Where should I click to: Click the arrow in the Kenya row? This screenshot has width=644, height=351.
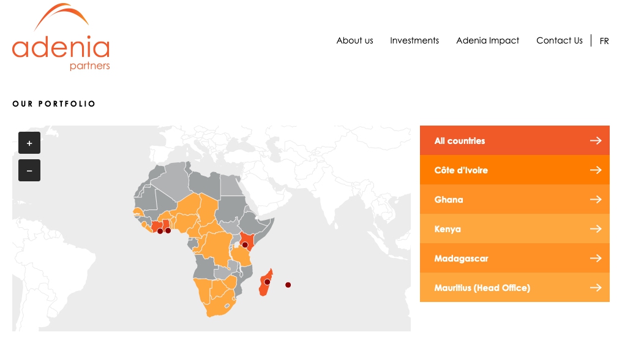595,229
